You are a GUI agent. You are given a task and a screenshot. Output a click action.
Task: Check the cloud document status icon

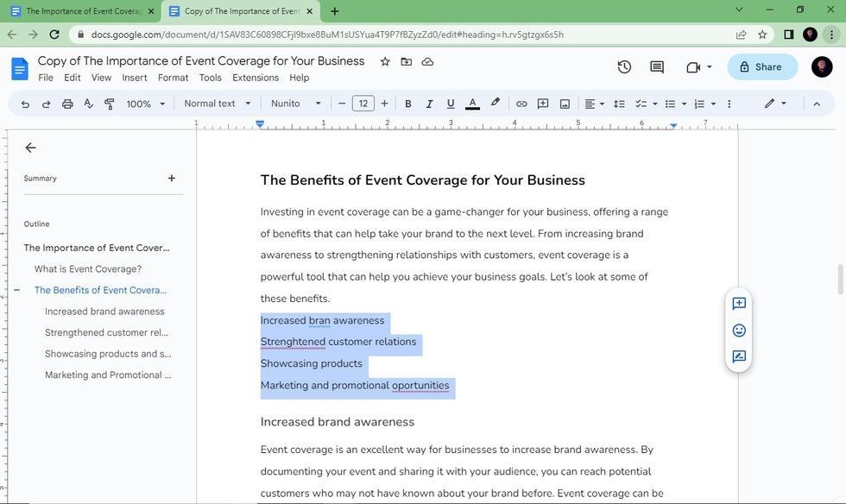click(427, 61)
